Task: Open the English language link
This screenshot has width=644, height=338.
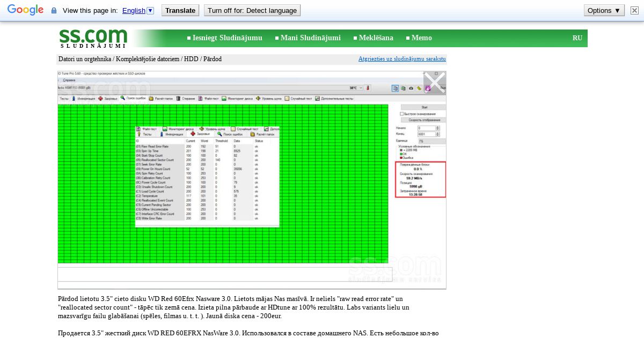Action: pyautogui.click(x=134, y=10)
